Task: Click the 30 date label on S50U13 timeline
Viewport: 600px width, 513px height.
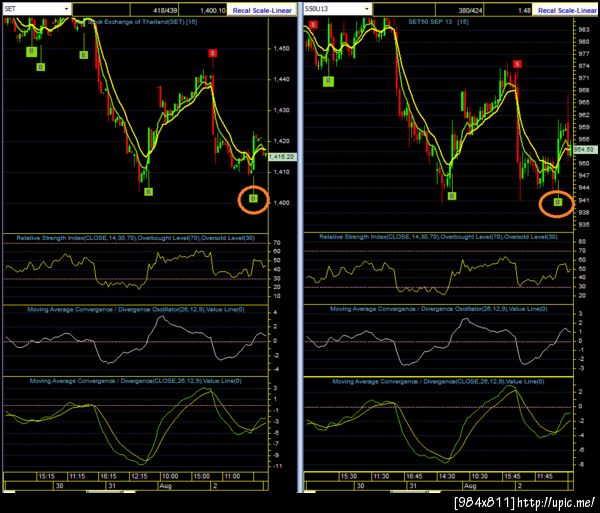Action: (x=360, y=486)
